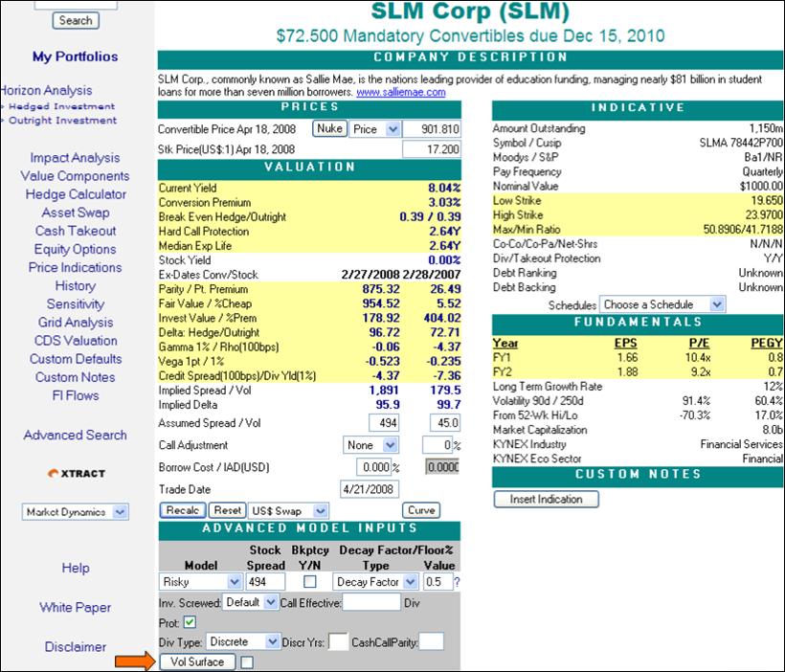Open Custom Notes in sidebar
The height and width of the screenshot is (672, 785).
75,377
